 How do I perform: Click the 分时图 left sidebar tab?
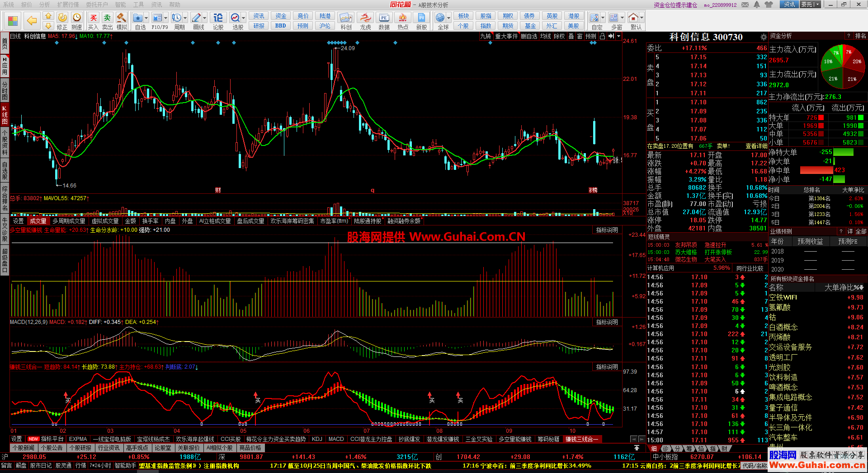(5, 90)
